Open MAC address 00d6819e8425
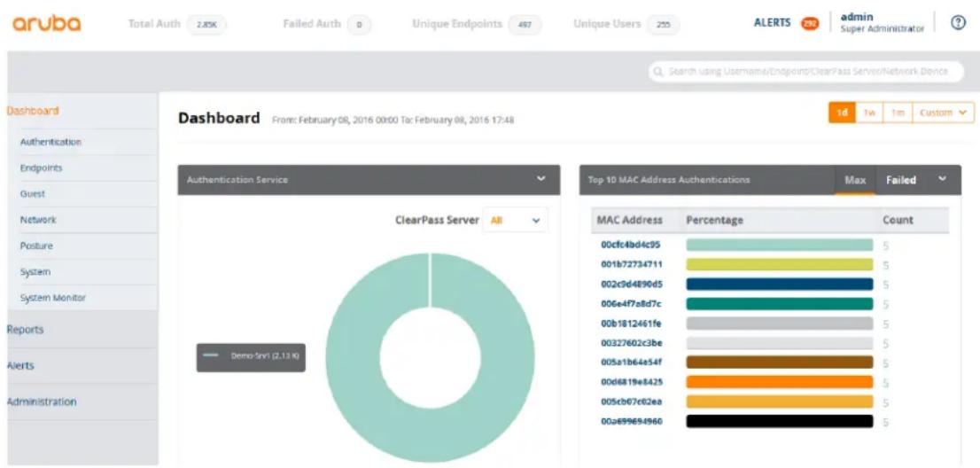Image resolution: width=980 pixels, height=468 pixels. pos(631,382)
